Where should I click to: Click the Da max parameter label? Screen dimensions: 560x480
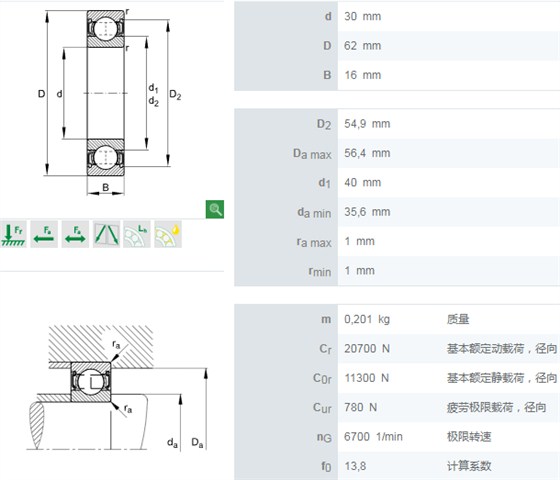312,154
